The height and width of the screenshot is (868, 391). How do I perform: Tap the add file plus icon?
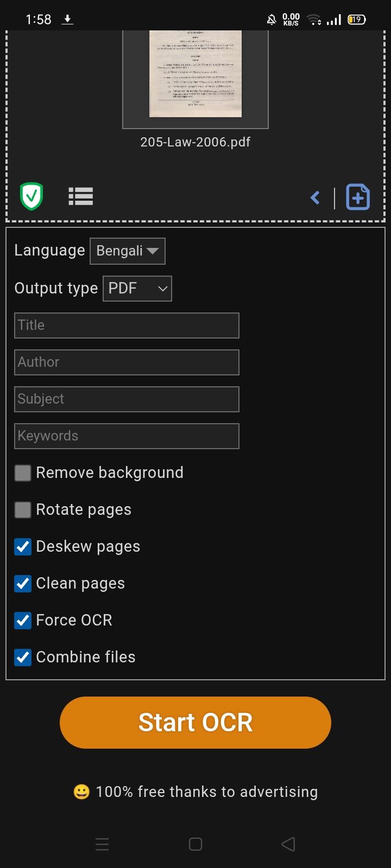(358, 197)
